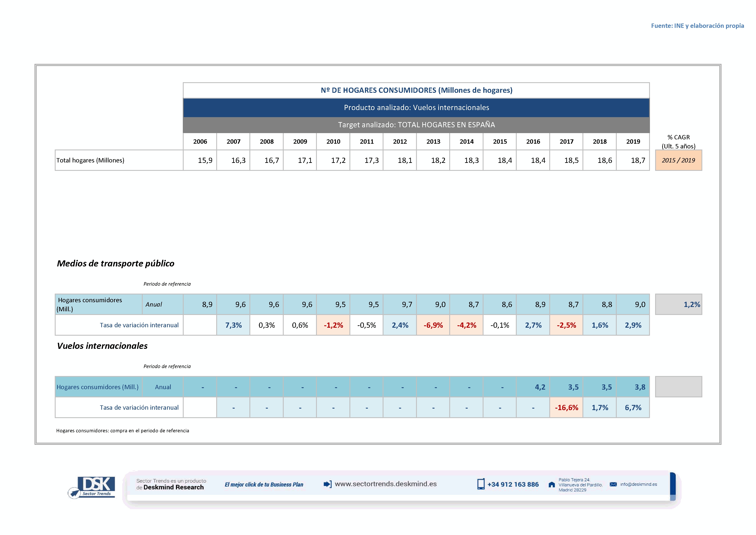This screenshot has width=756, height=535.
Task: Select the 'Target analizado: TOTAL HOGARES EN ESPAÑA' bar
Action: tap(416, 125)
